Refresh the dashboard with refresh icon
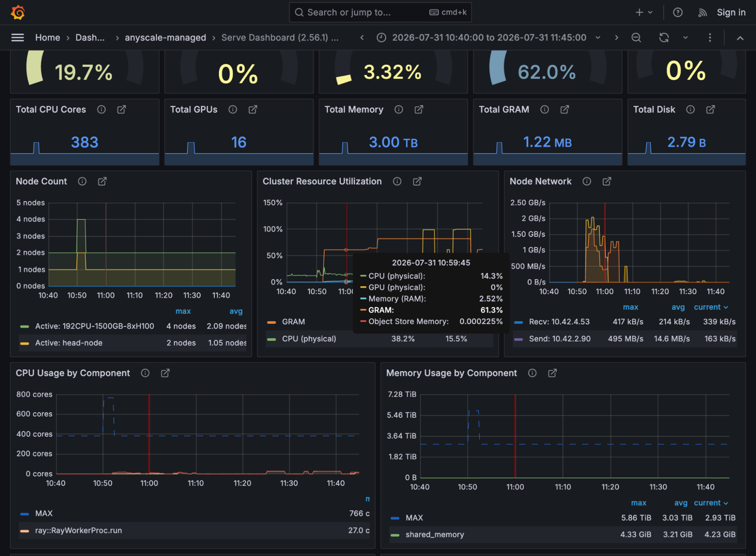The width and height of the screenshot is (756, 556). pos(664,37)
